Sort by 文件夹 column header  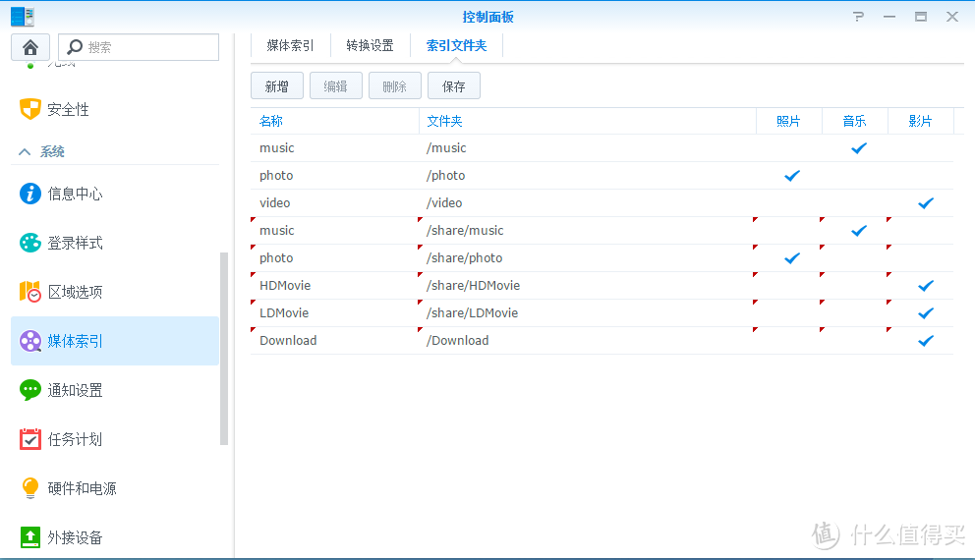tap(588, 121)
